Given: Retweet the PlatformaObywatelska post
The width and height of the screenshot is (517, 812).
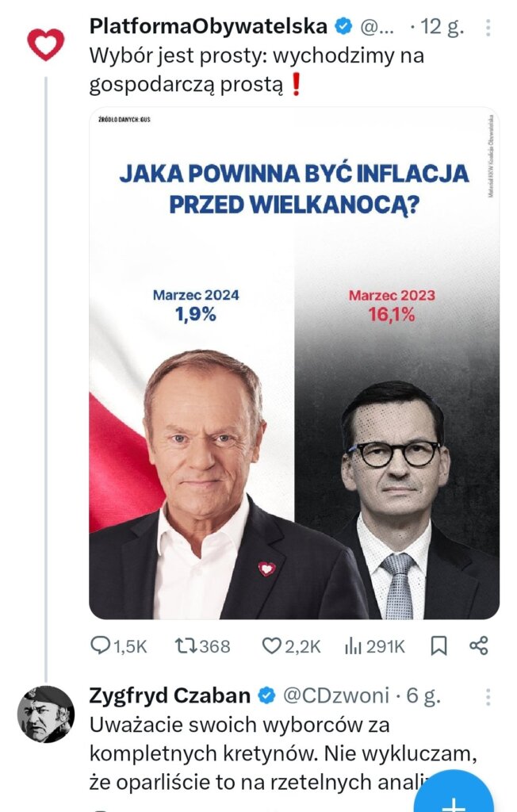Looking at the screenshot, I should (x=185, y=646).
